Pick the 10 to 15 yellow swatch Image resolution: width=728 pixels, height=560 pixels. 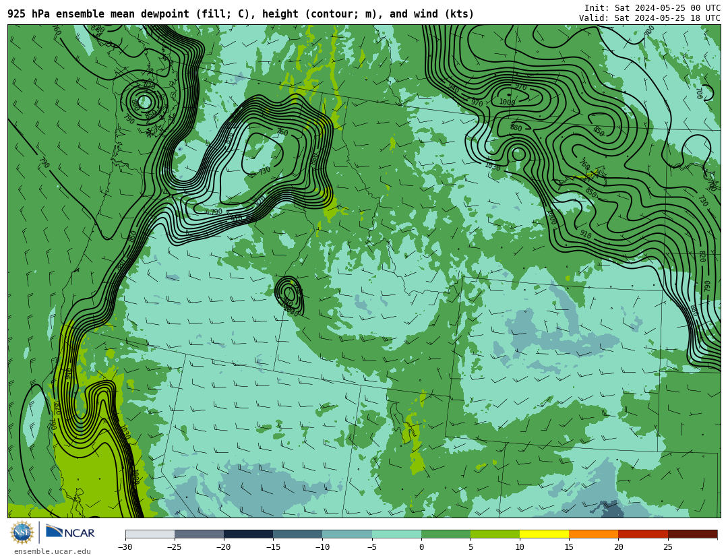(544, 534)
